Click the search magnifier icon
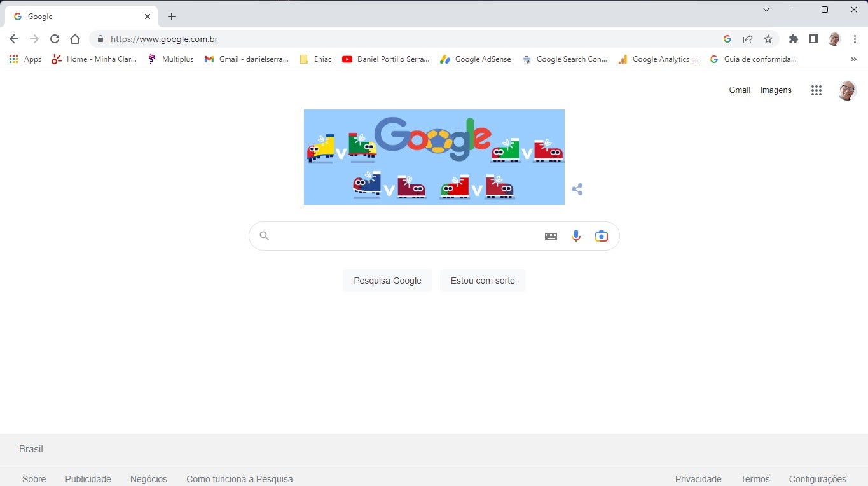The height and width of the screenshot is (486, 868). coord(265,236)
